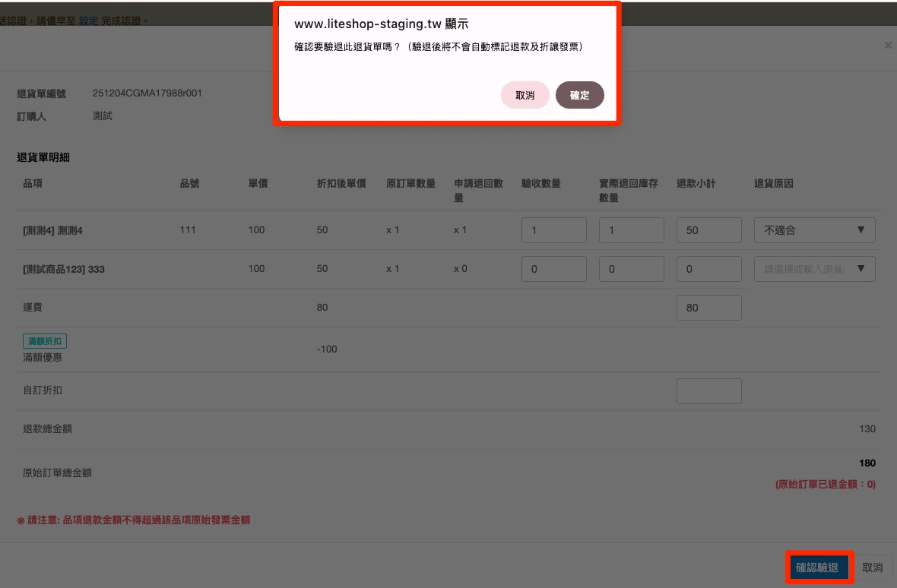Open return reason dropdown for 測試商品123 row
The width and height of the screenshot is (897, 588).
(x=814, y=269)
